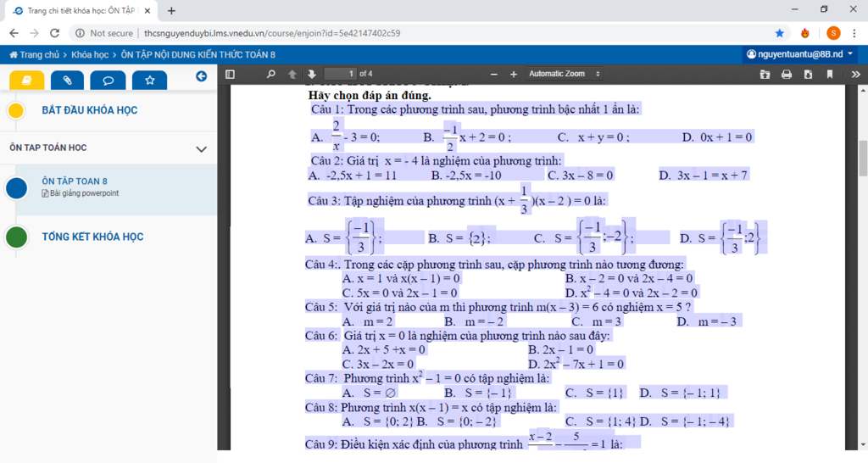Click answer B. x – 2 = 0 và 2x – 4 = 0
The height and width of the screenshot is (463, 868).
(x=629, y=279)
